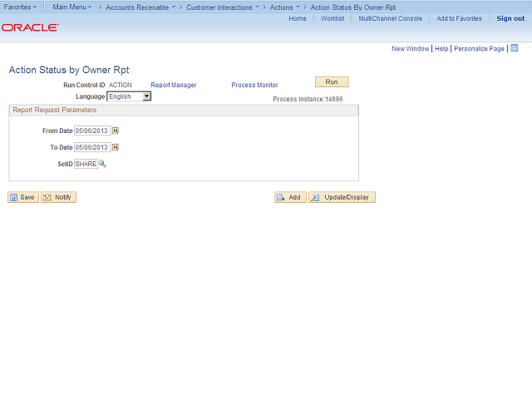This screenshot has width=532, height=399.
Task: Click the Report Request Parameters header
Action: pos(55,110)
